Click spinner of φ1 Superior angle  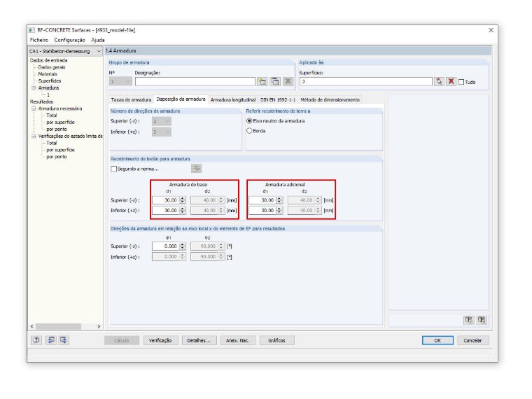[183, 246]
